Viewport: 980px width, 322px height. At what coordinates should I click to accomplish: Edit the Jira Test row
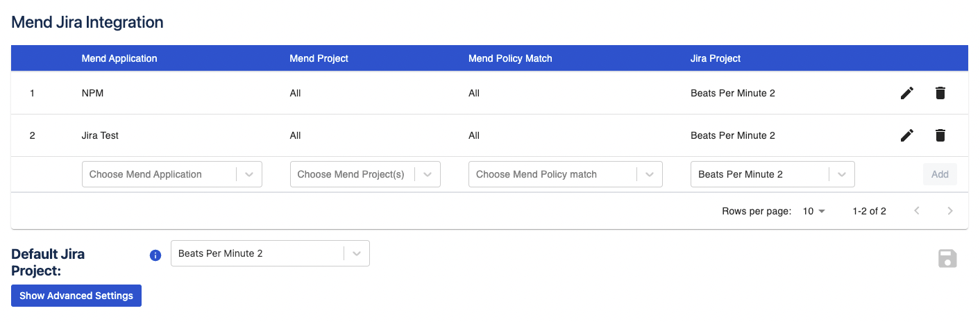point(906,135)
